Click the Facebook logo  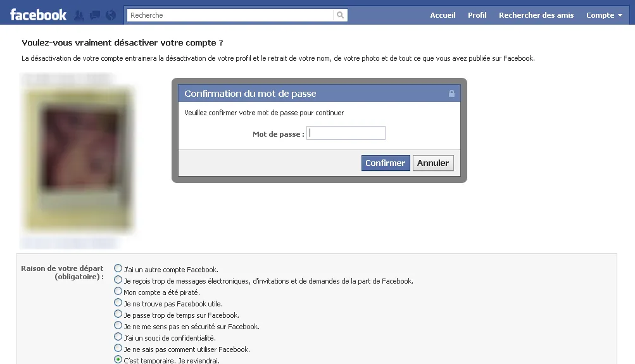[x=38, y=15]
